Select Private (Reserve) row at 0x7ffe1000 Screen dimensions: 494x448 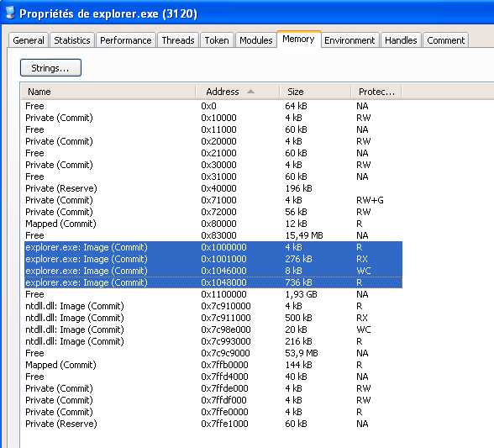213,424
